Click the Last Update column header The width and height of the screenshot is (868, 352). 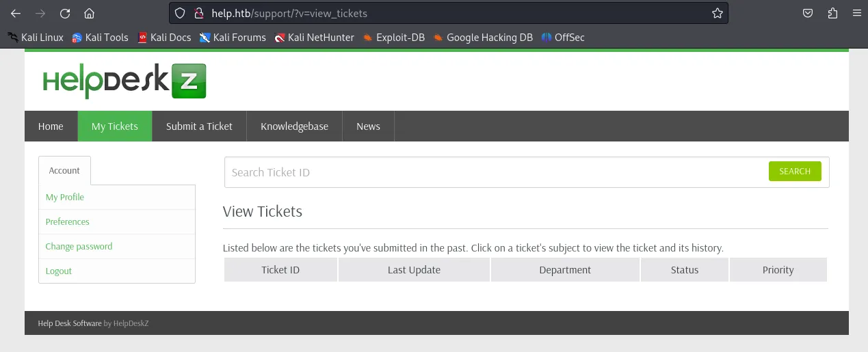click(414, 270)
